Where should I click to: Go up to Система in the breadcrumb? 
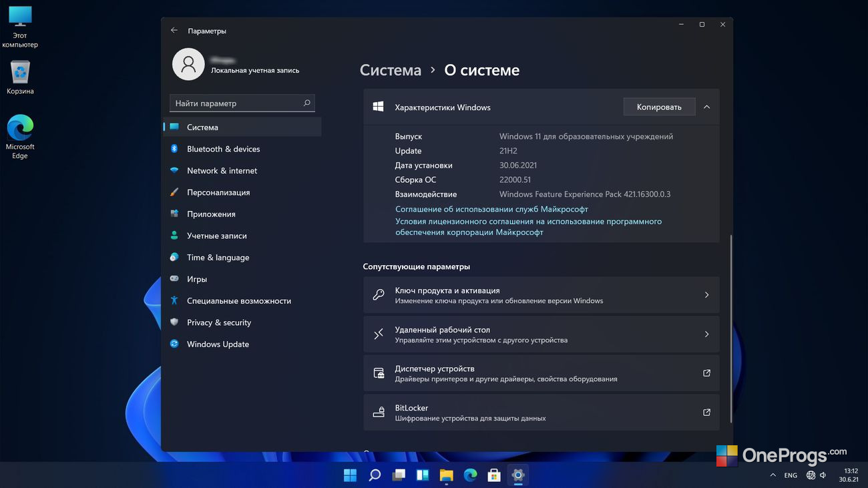pos(391,70)
